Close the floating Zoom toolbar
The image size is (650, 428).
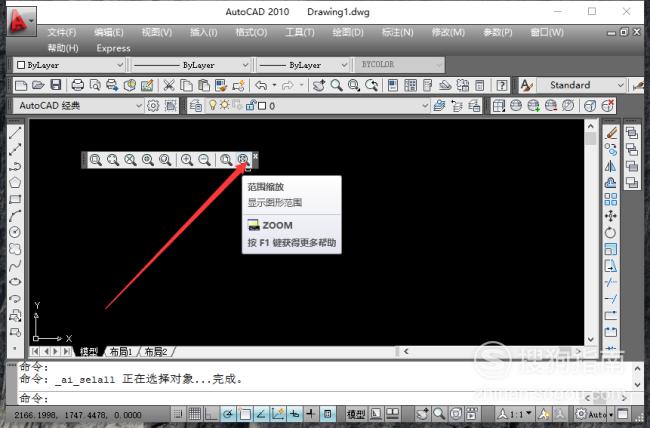point(255,156)
